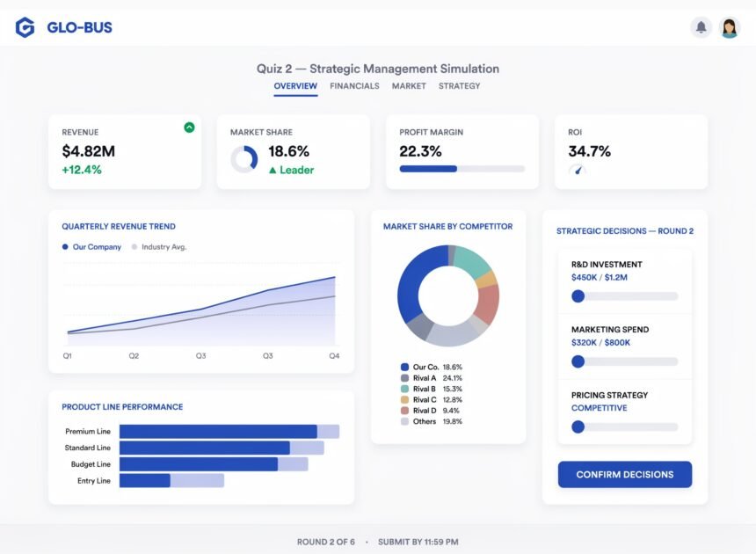Adjust the R&D Investment slider handle
The width and height of the screenshot is (756, 554).
click(578, 296)
